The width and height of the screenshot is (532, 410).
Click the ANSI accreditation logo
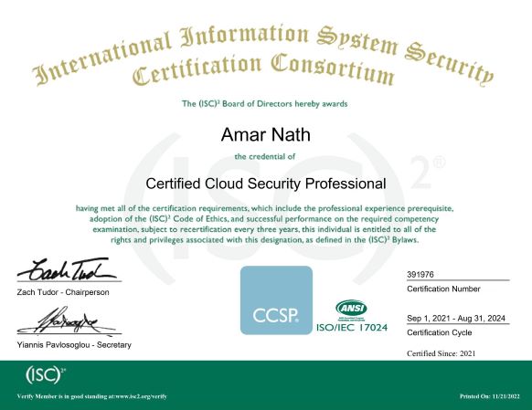[351, 310]
